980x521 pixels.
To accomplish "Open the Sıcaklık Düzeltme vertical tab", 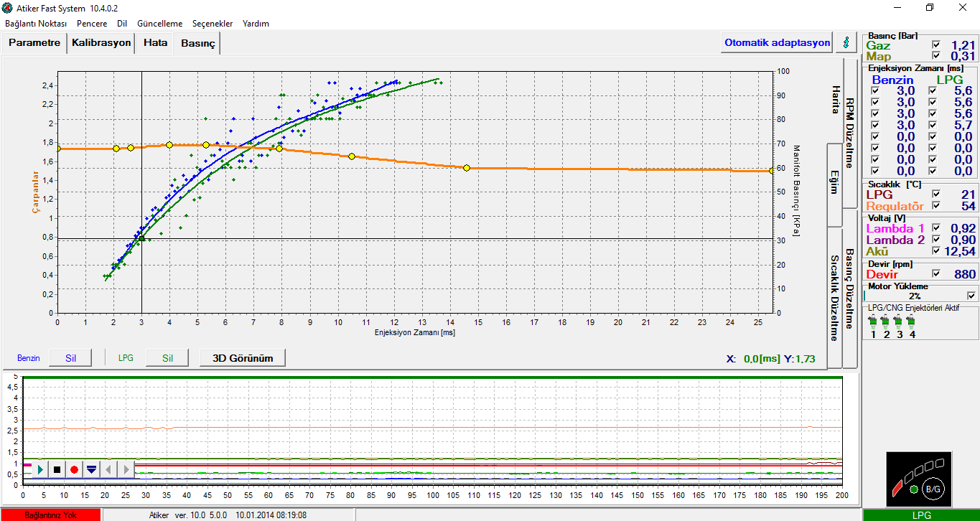I will (834, 298).
